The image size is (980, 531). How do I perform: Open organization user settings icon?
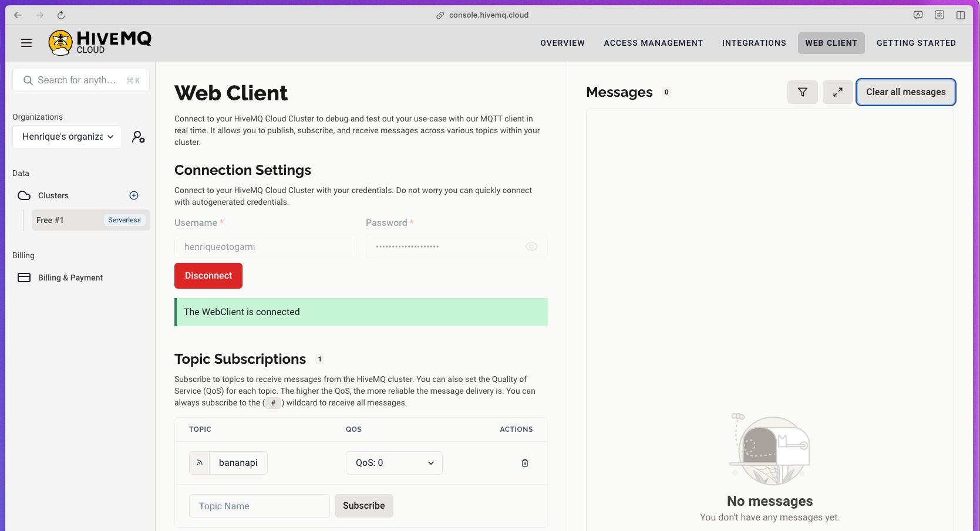pos(139,137)
